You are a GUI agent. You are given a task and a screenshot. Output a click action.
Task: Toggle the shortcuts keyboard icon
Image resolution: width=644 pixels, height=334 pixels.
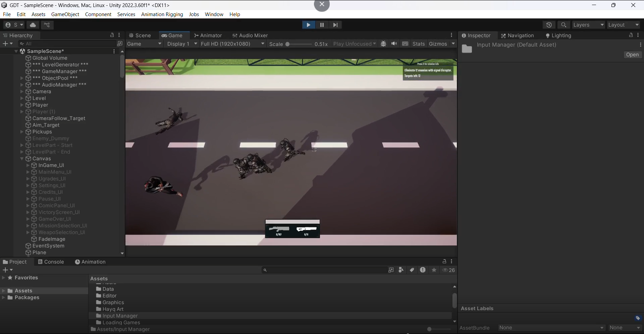(405, 44)
